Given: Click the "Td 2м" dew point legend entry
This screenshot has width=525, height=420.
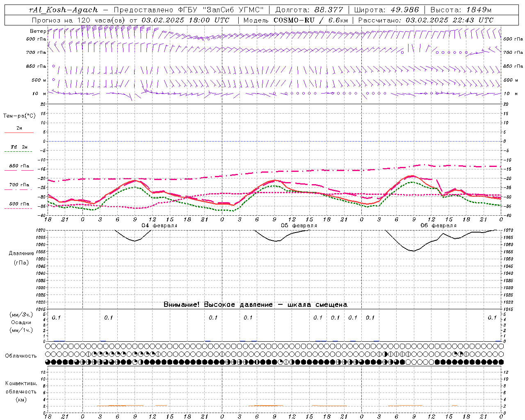Looking at the screenshot, I should click(x=19, y=147).
